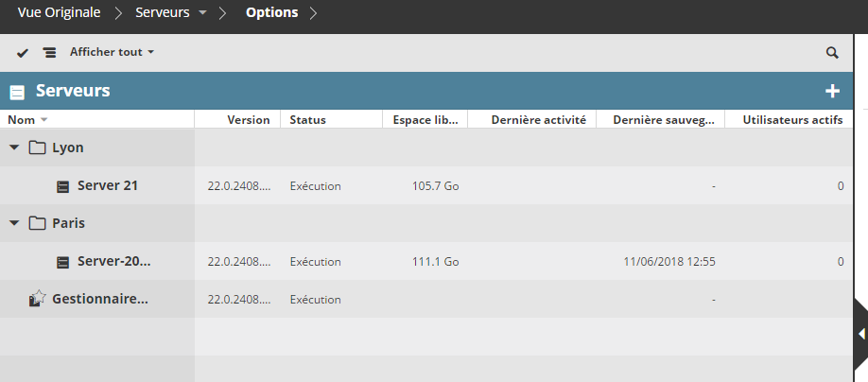This screenshot has height=382, width=868.
Task: Click the Gestionnaire manager icon
Action: pyautogui.click(x=38, y=299)
